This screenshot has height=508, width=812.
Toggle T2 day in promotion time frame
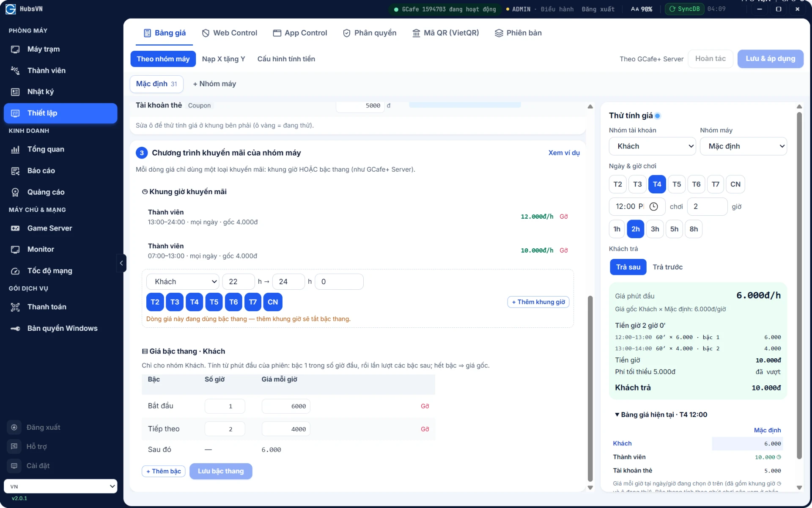[155, 302]
